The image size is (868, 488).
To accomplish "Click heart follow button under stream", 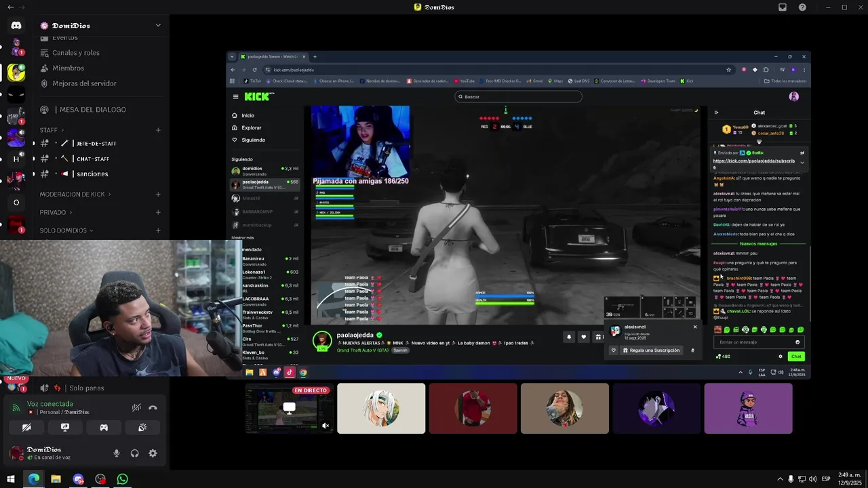I will pyautogui.click(x=583, y=337).
